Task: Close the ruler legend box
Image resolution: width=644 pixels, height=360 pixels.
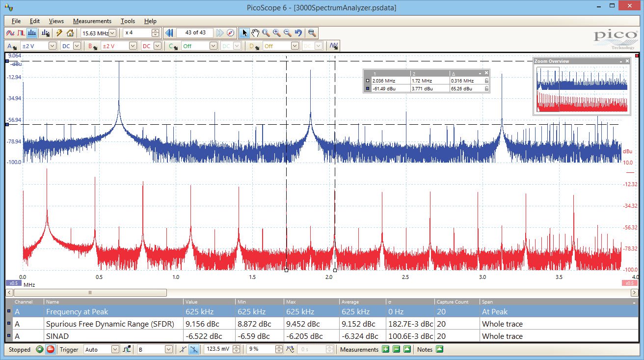Action: tap(486, 73)
